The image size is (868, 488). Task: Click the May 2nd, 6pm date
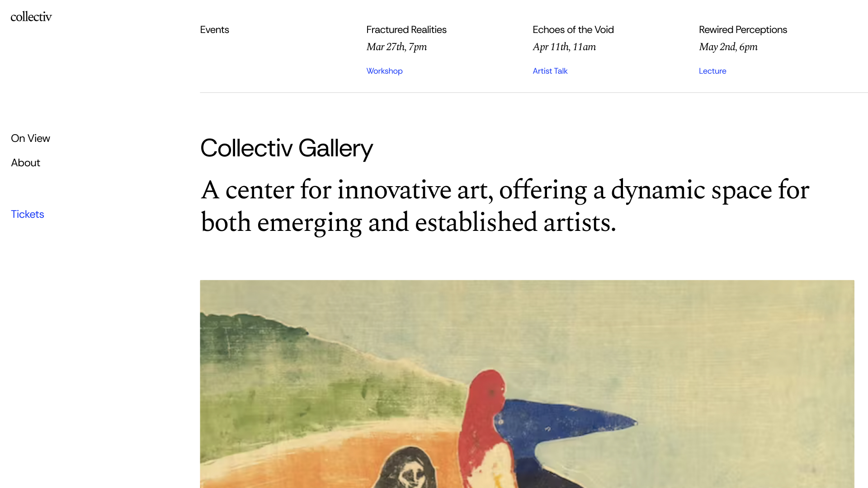pos(728,47)
